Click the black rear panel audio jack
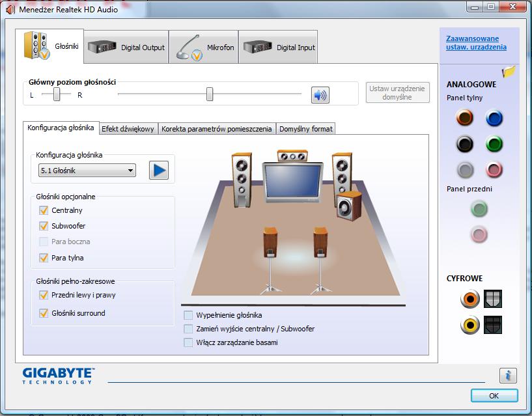 tap(464, 143)
